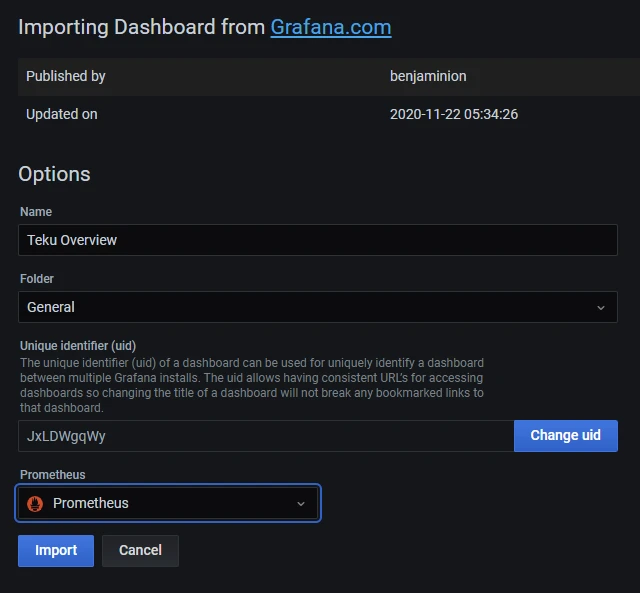Click the Prometheus dropdown chevron arrow
This screenshot has width=640, height=593.
click(x=301, y=504)
